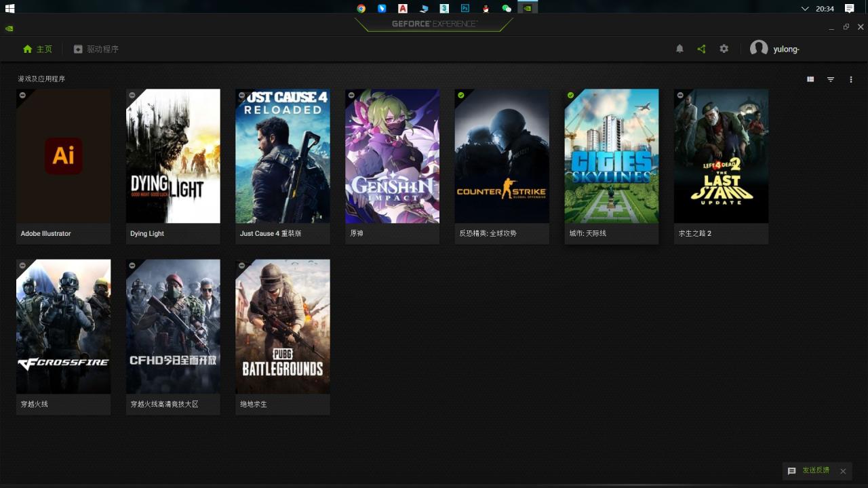Open the Windows notification center icon
Image resolution: width=868 pixels, height=488 pixels.
pyautogui.click(x=849, y=8)
